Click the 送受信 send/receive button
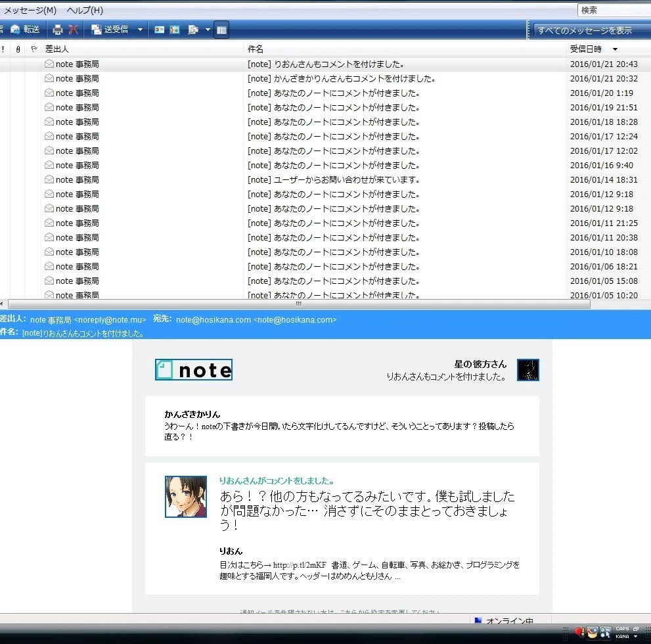The height and width of the screenshot is (644, 651). (110, 30)
